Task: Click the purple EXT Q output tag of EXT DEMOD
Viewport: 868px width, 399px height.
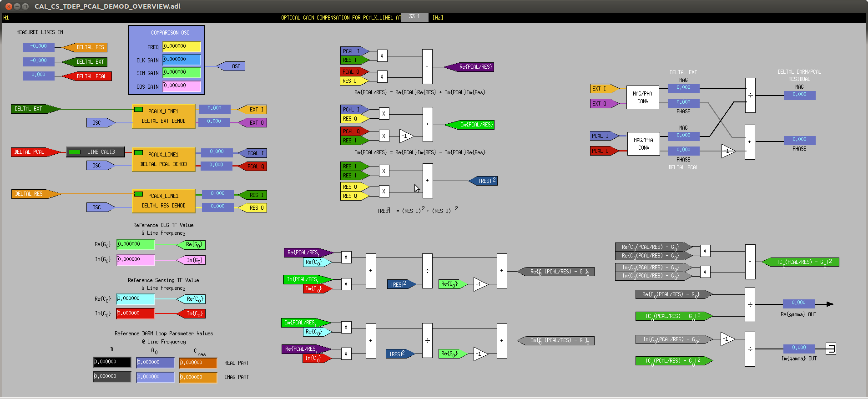Action: click(252, 123)
